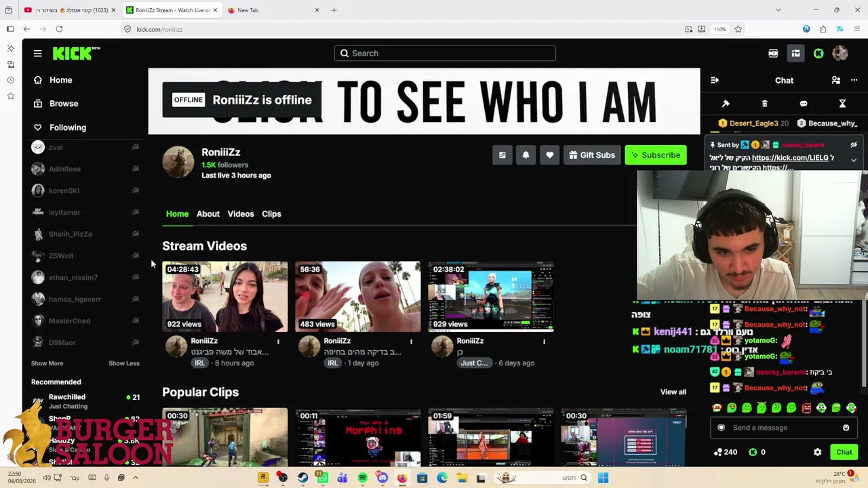Screen dimensions: 868x488
Task: Open WhatsApp from the taskbar
Action: coord(323,478)
